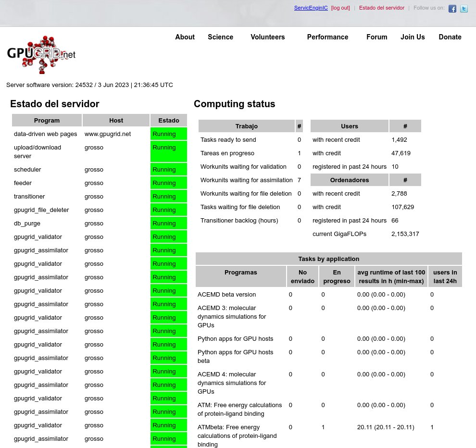Select Join Us in navigation
476x448 pixels.
tap(413, 37)
